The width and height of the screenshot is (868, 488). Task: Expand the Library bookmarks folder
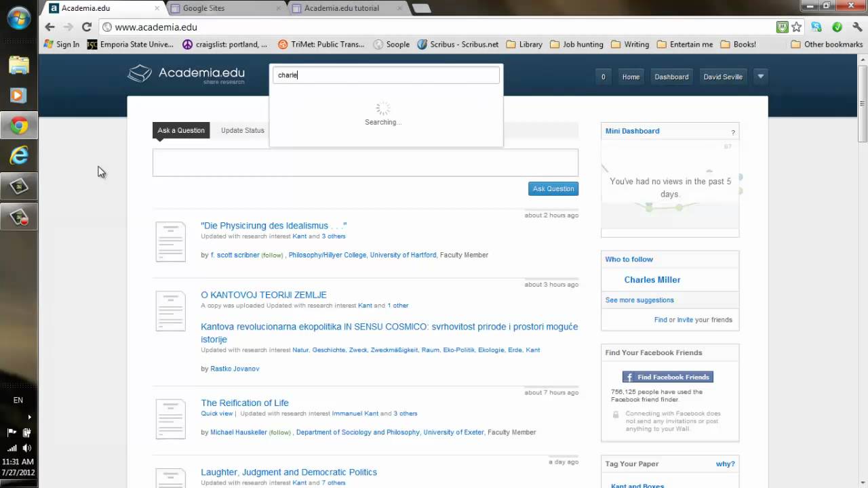[524, 44]
